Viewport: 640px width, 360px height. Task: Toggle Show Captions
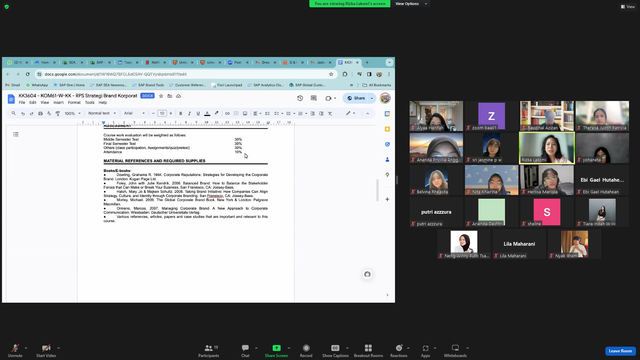coord(335,350)
